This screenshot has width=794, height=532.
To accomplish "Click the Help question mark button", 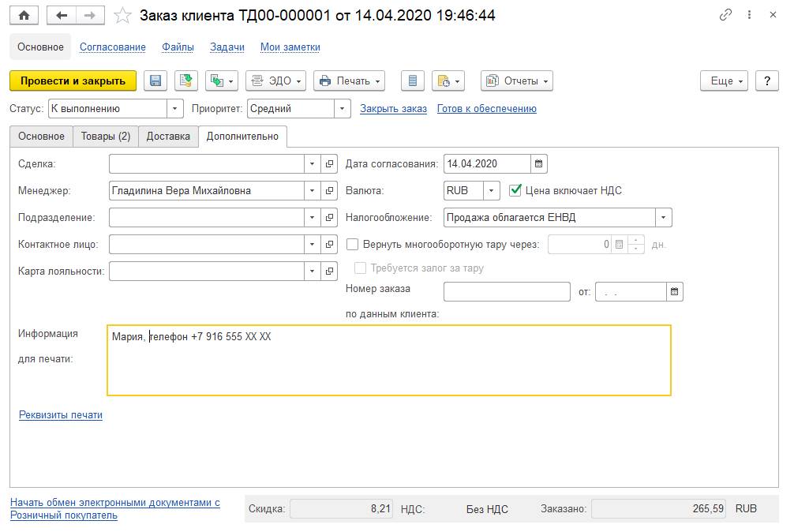I will (766, 81).
